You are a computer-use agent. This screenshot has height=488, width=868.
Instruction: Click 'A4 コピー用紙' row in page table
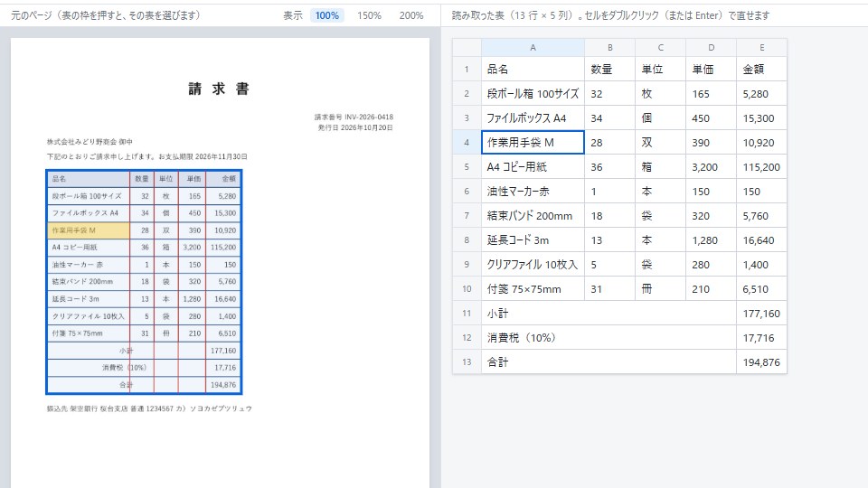(144, 248)
